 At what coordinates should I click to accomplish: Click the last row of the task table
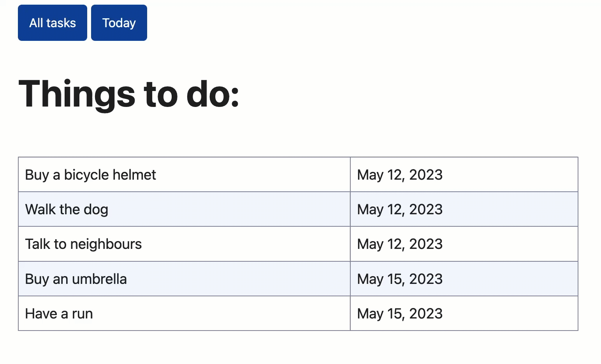pyautogui.click(x=184, y=313)
